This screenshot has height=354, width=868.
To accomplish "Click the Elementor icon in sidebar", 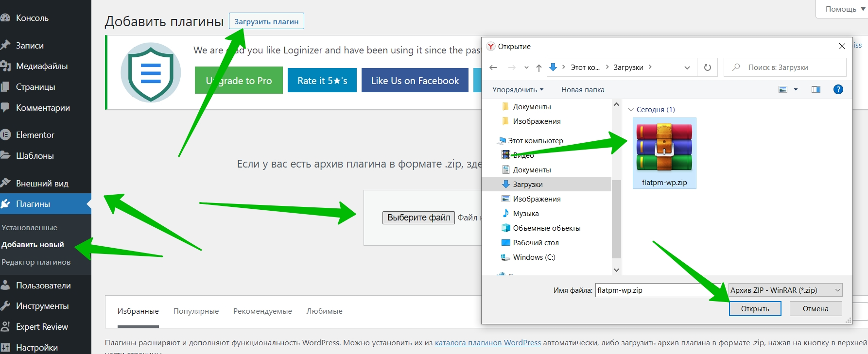I will click(x=5, y=135).
